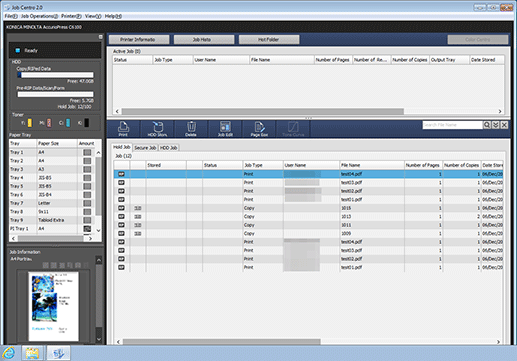Click Hold Job list right arrow
The height and width of the screenshot is (361, 517).
[498, 342]
